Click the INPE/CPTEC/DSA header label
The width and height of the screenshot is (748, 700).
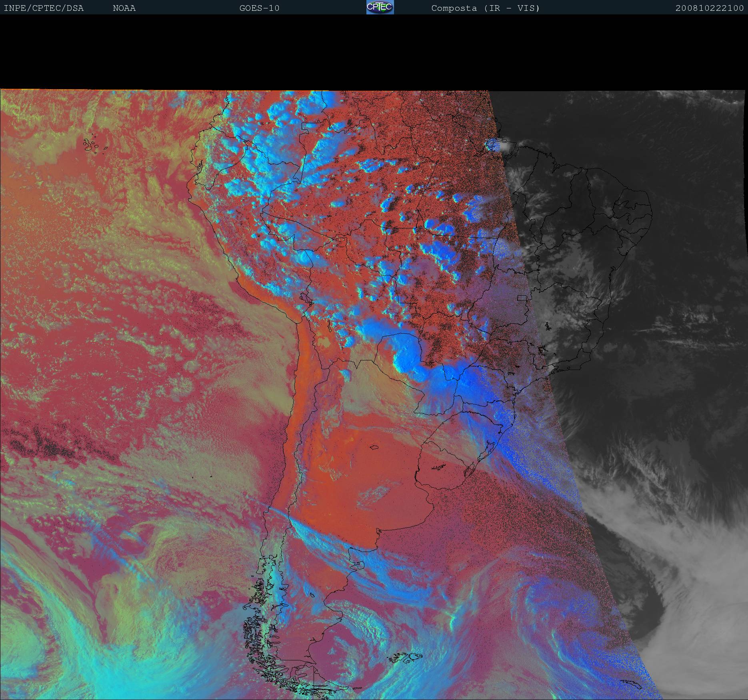[44, 8]
